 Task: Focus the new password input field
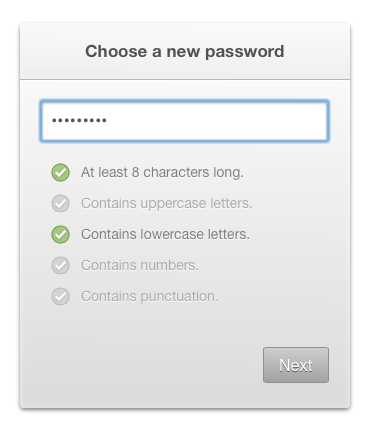(184, 121)
